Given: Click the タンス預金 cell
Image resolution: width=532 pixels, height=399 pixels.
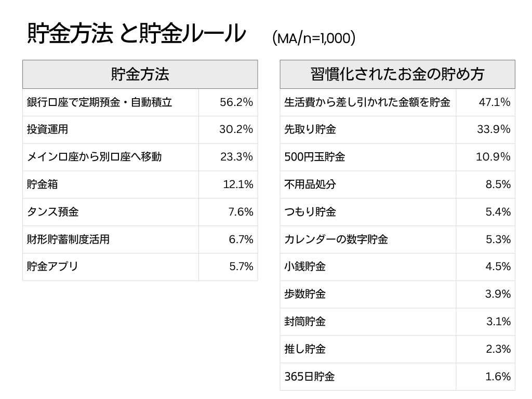Looking at the screenshot, I should coord(52,212).
